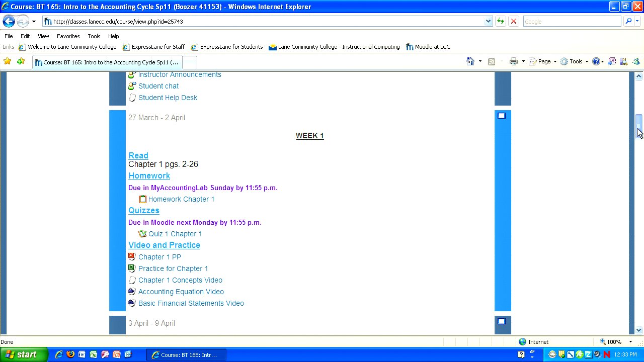The image size is (644, 362).
Task: Click the browser Back arrow button
Action: tap(9, 21)
